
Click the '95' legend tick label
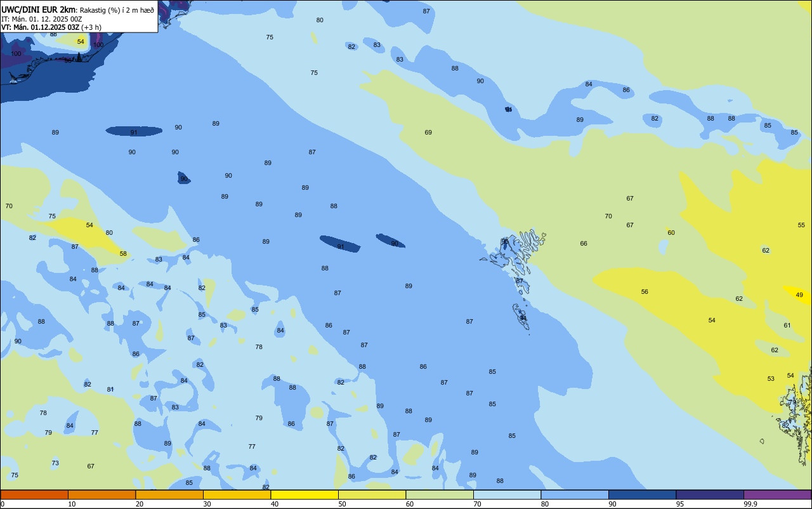click(x=681, y=504)
